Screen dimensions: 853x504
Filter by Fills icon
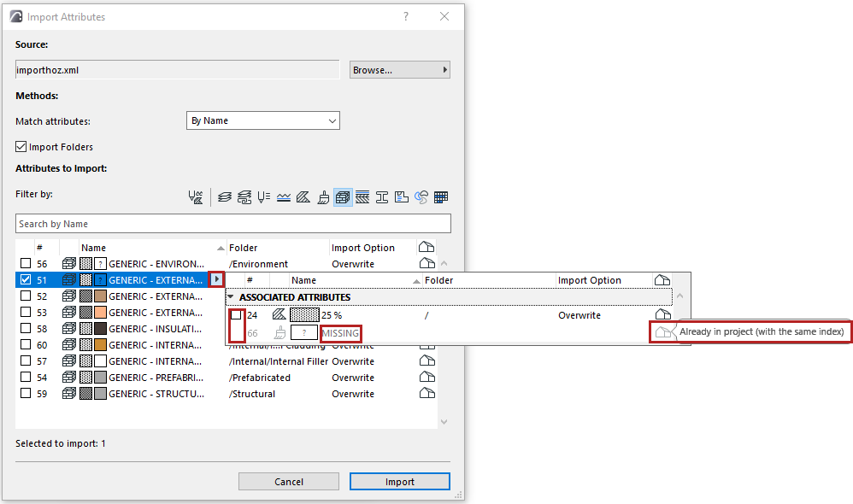303,197
